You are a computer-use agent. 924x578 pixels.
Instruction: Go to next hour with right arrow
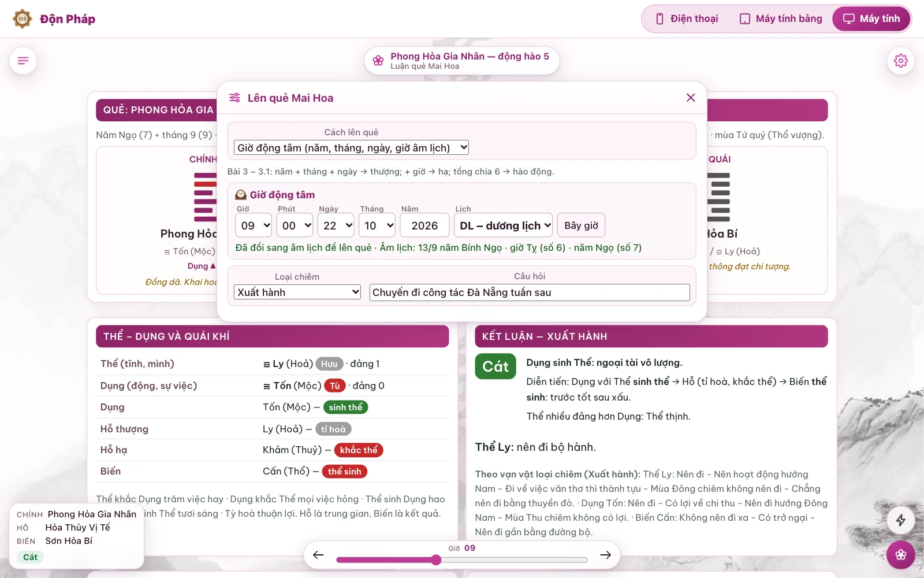(605, 555)
